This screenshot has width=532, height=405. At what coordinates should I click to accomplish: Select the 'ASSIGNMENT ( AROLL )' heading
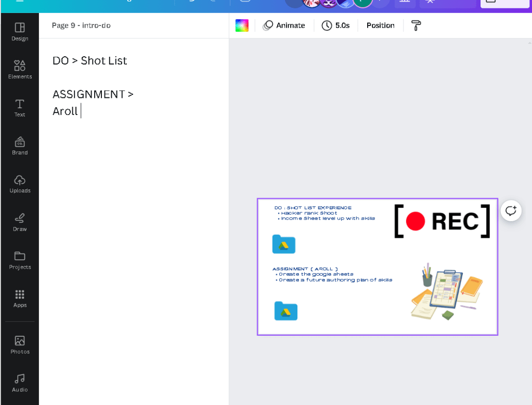click(305, 269)
